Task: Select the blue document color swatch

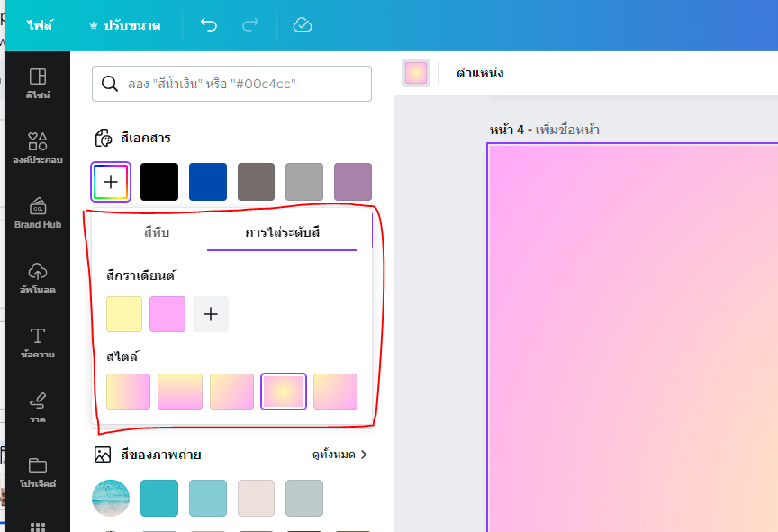Action: 208,182
